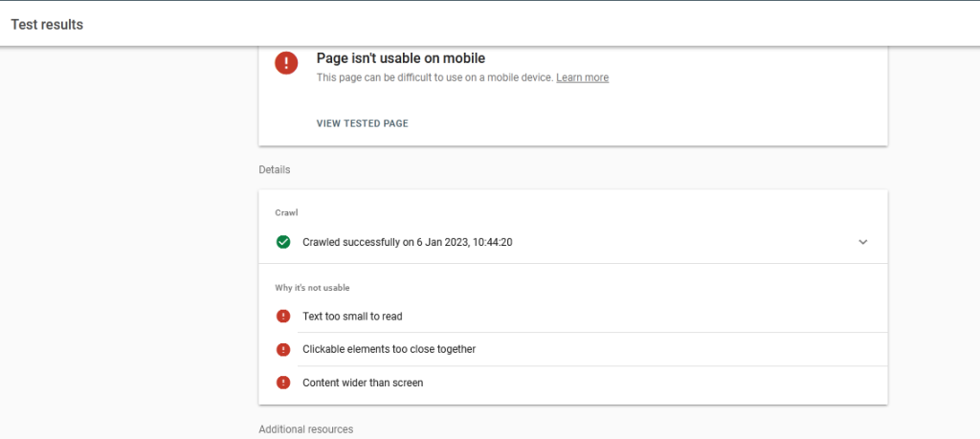Click the Test results header title
Screen dimensions: 980x439
(x=47, y=25)
